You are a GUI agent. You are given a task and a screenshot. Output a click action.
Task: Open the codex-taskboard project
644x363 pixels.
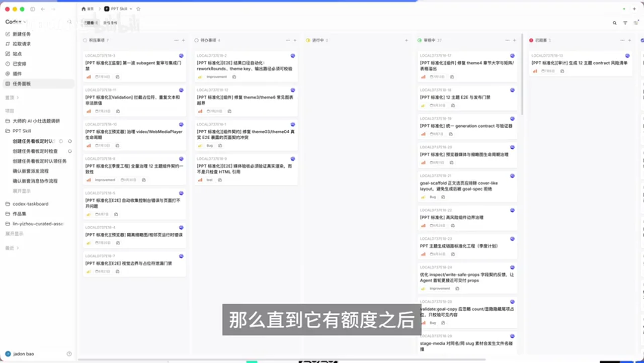[x=31, y=204]
